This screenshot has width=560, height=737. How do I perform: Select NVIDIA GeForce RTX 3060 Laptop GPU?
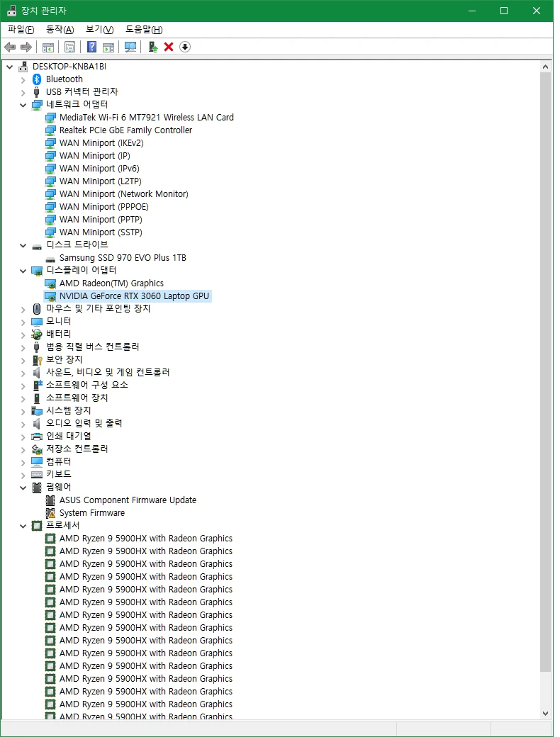point(134,296)
